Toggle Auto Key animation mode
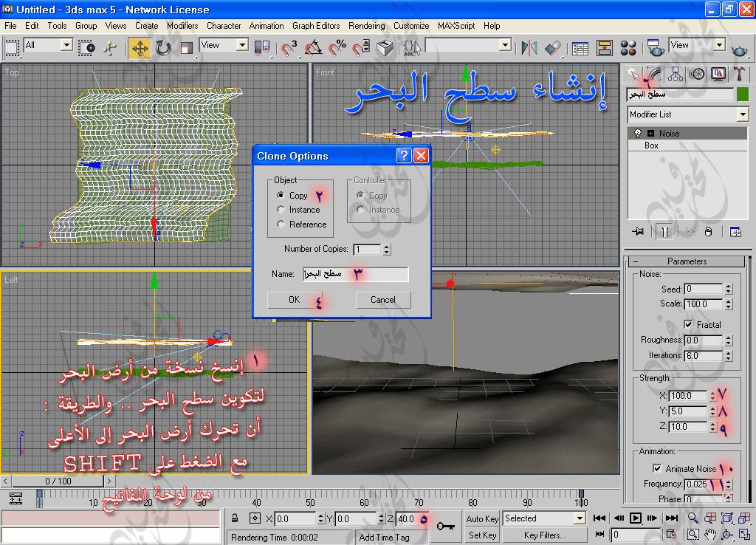This screenshot has height=545, width=756. tap(482, 518)
